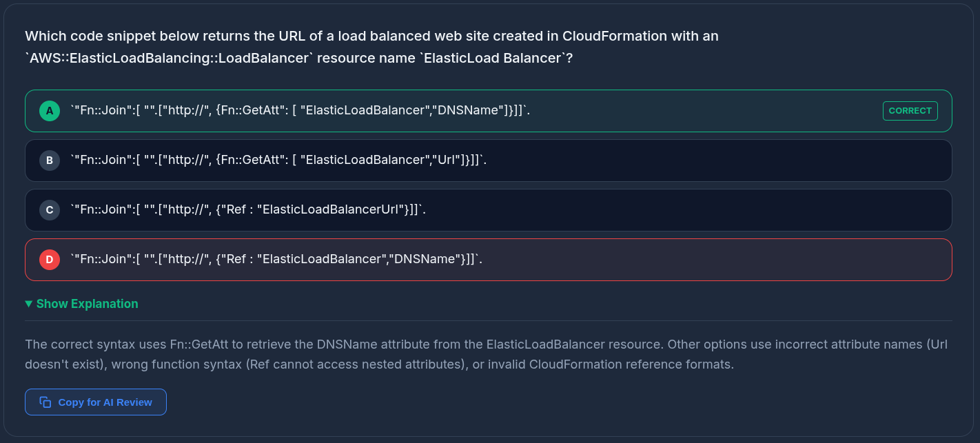The height and width of the screenshot is (443, 980).
Task: Click the copy icon in AI Review button
Action: (x=45, y=402)
